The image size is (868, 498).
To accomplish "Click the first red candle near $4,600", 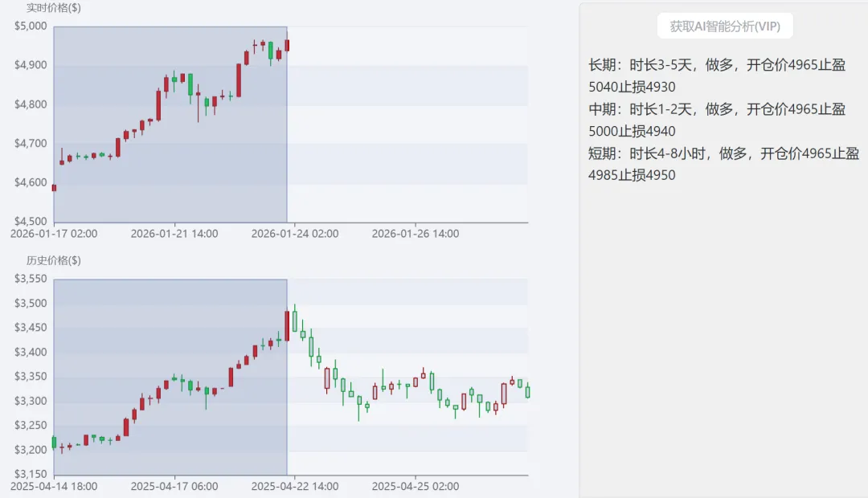I will [54, 188].
